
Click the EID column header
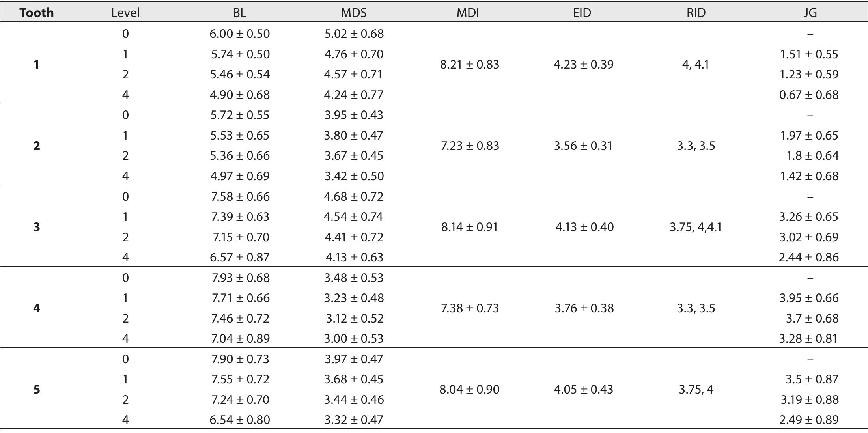(x=582, y=13)
